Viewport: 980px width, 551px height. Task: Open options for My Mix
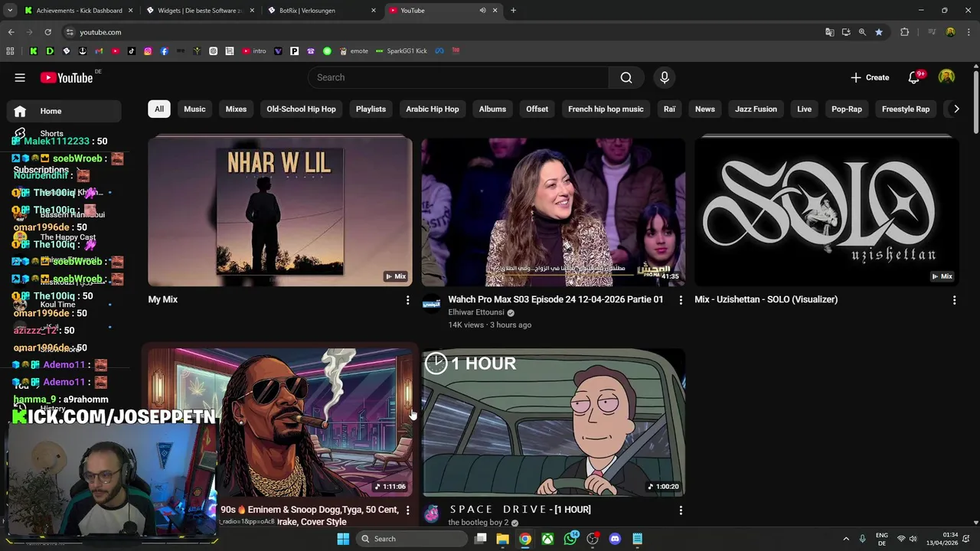coord(407,301)
